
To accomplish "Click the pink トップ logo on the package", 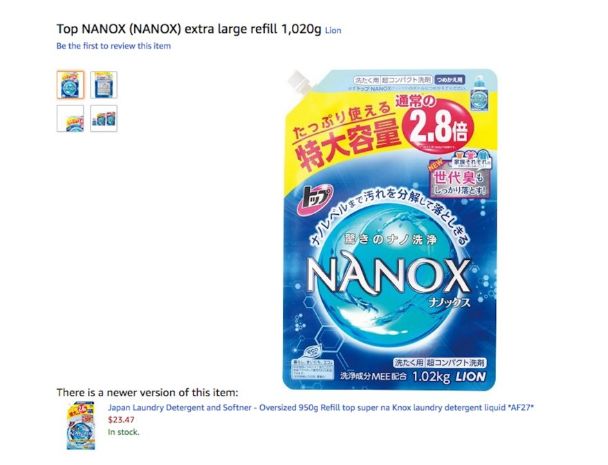I will pyautogui.click(x=315, y=199).
